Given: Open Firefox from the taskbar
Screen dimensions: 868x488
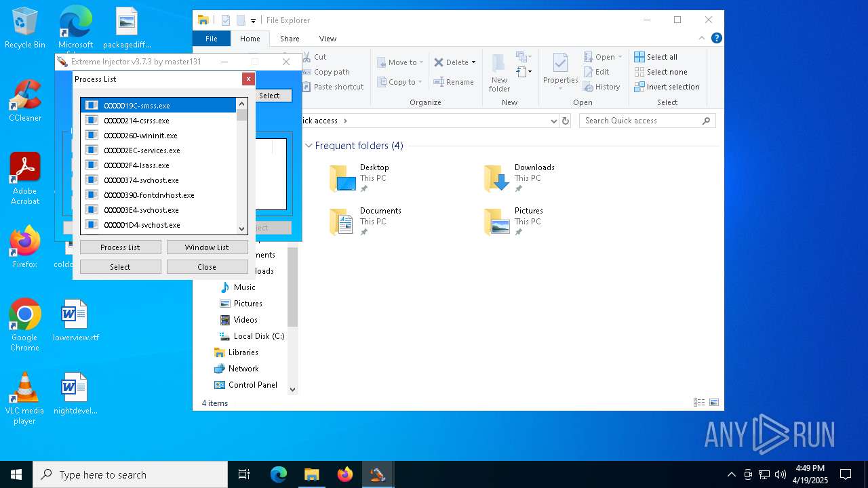Looking at the screenshot, I should (345, 474).
